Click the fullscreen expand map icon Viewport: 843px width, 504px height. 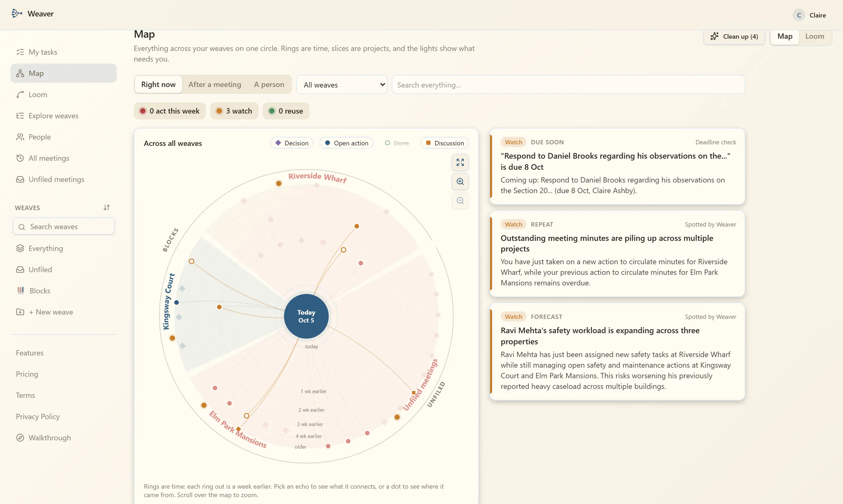click(460, 162)
